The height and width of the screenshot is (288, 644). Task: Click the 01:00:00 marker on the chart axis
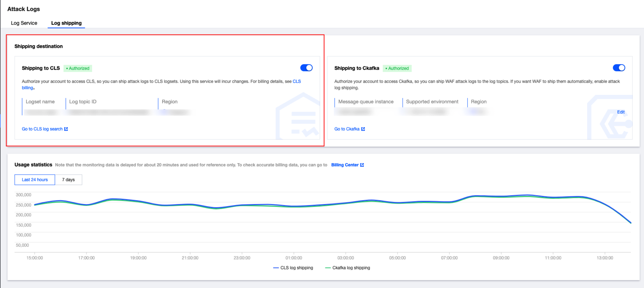coord(294,258)
